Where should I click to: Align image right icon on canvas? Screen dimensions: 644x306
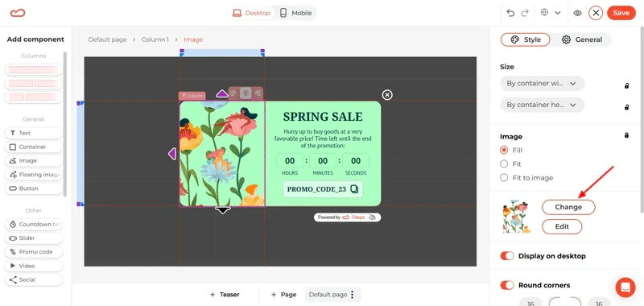pos(258,93)
